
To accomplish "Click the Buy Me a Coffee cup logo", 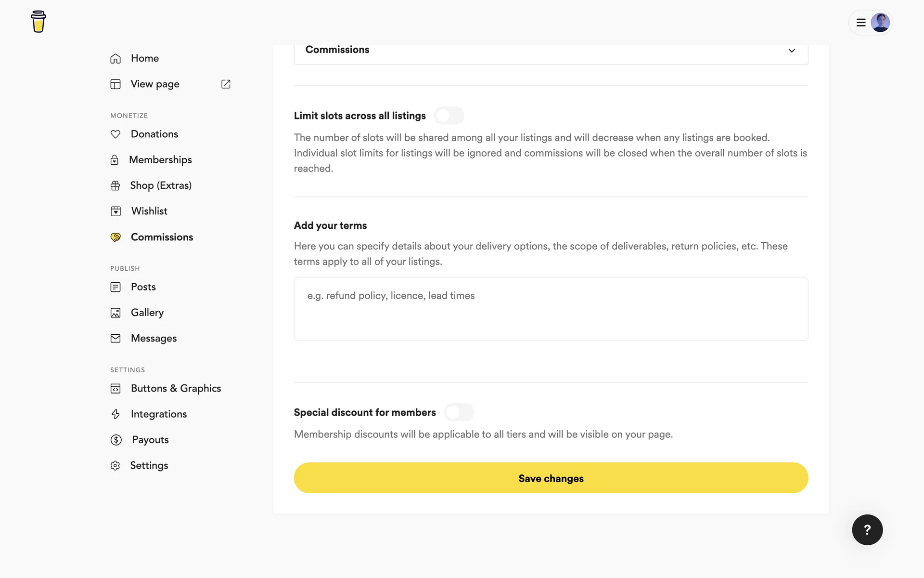I will click(38, 22).
